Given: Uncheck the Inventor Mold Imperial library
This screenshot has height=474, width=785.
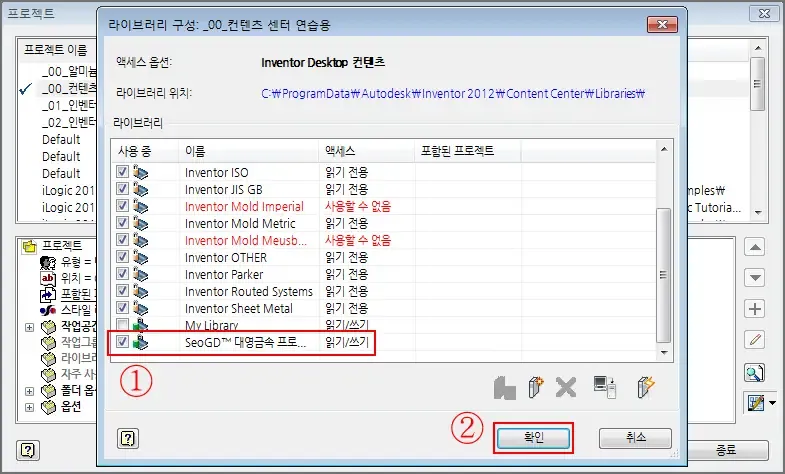Looking at the screenshot, I should point(122,206).
